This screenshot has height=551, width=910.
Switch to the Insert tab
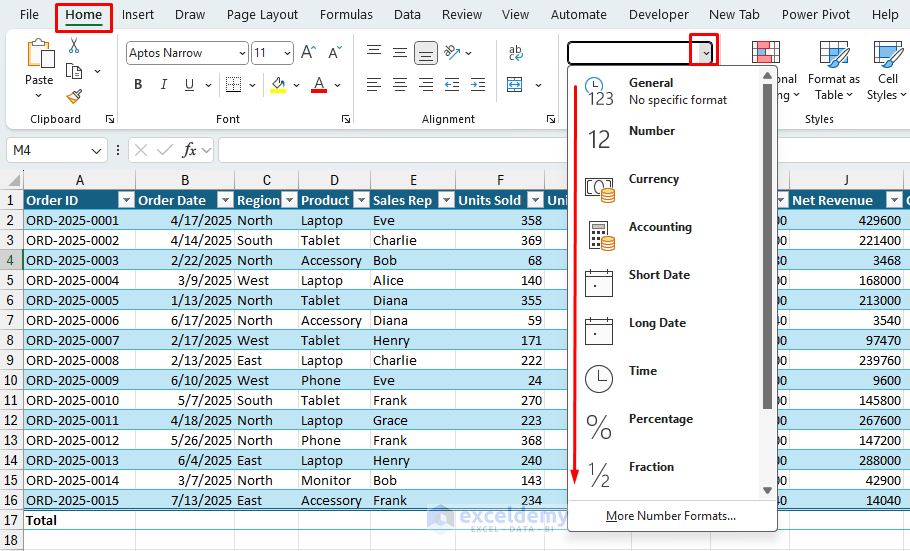tap(138, 15)
